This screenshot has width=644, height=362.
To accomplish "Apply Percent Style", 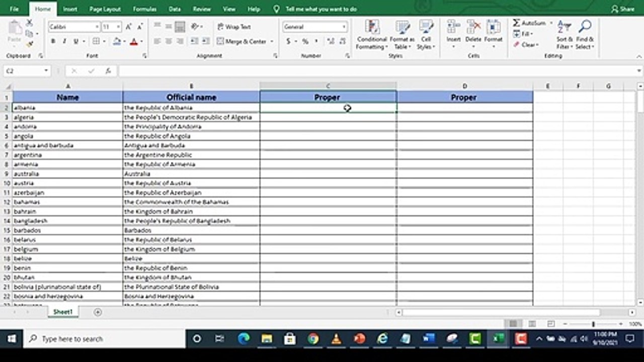I will 305,41.
